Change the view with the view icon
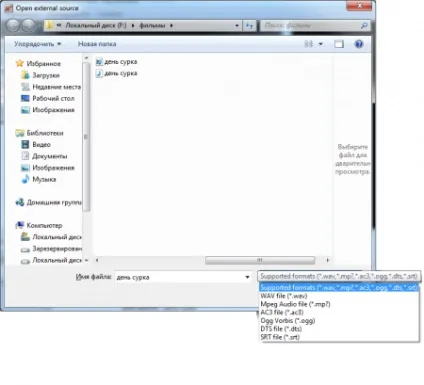The height and width of the screenshot is (385, 424). click(x=309, y=44)
